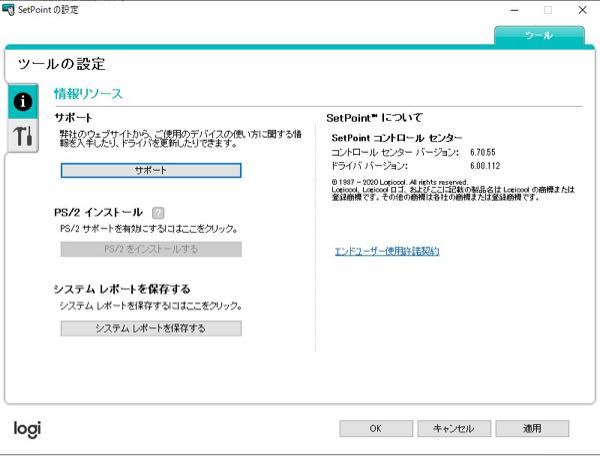
Task: Click the PS/2 install help question icon
Action: [x=158, y=213]
